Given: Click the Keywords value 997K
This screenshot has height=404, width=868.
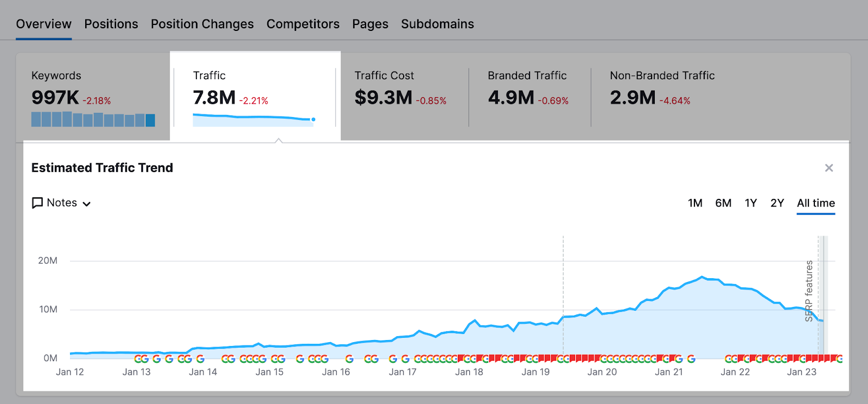Looking at the screenshot, I should click(55, 98).
